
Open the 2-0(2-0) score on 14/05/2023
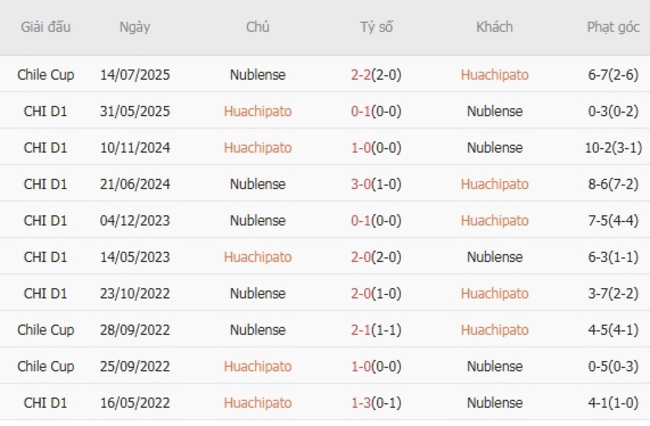(376, 257)
